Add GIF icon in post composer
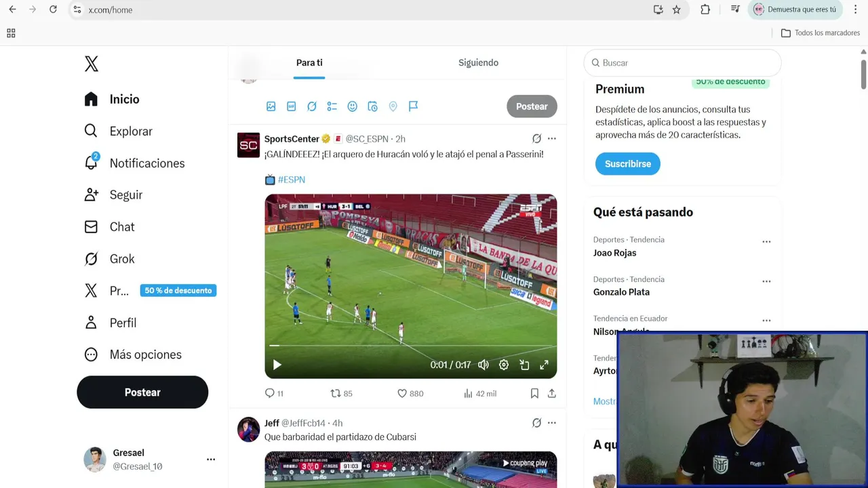This screenshot has height=488, width=868. (x=292, y=106)
